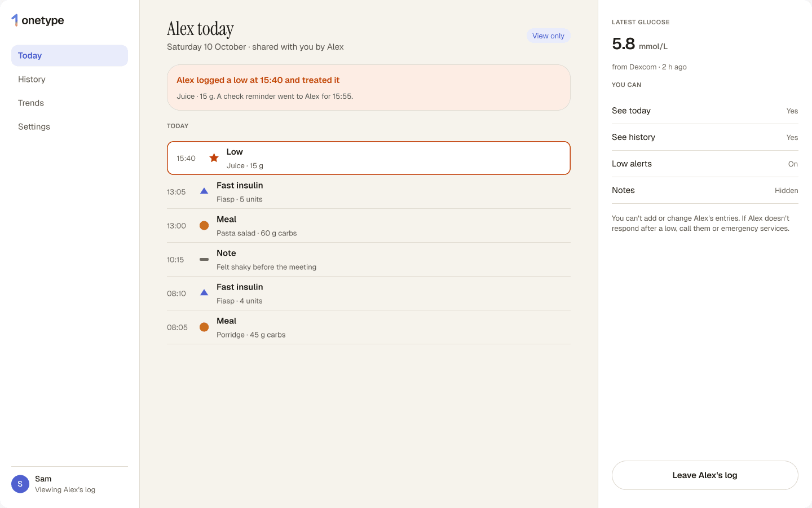Select the Notes Hidden permission row
Viewport: 812px width, 508px height.
pos(705,190)
